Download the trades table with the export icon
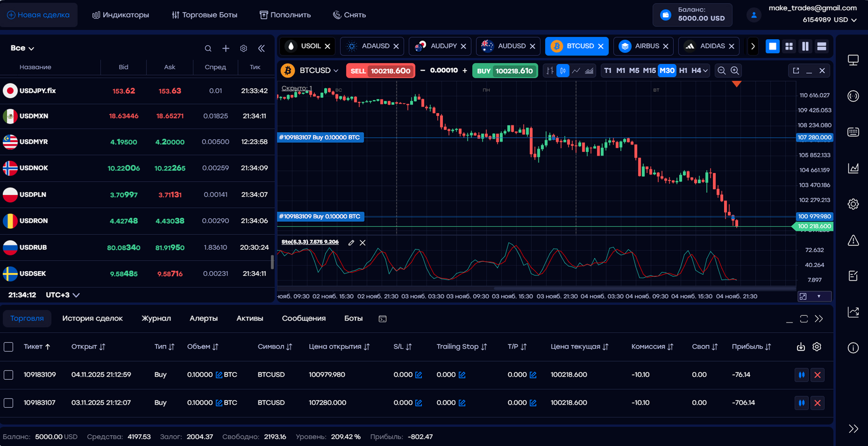Viewport: 868px width, 446px height. (800, 347)
